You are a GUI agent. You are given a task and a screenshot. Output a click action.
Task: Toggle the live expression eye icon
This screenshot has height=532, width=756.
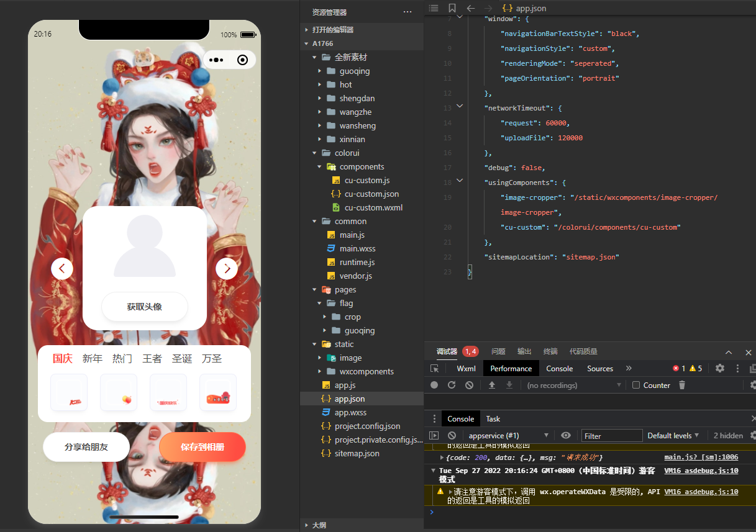[x=566, y=436]
